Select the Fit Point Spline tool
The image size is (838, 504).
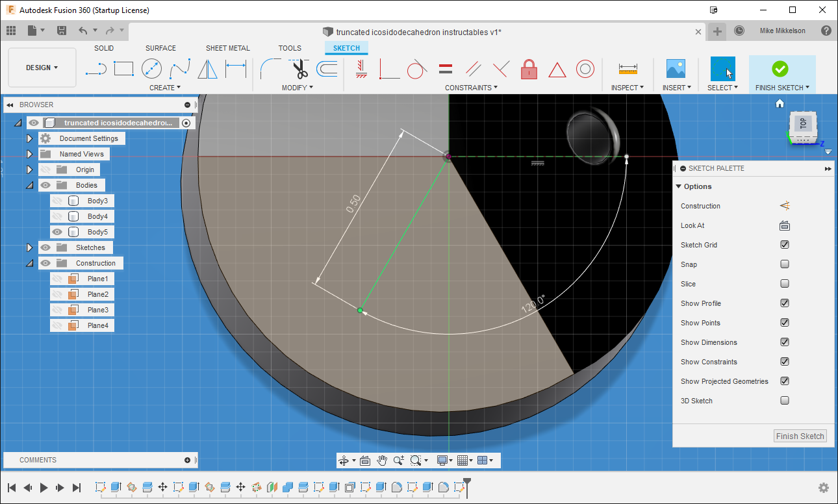(x=179, y=68)
